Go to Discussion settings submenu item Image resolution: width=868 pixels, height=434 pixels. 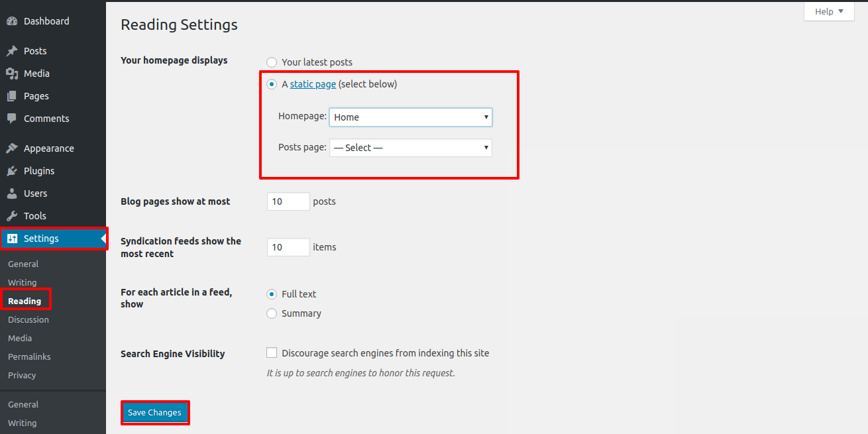[x=28, y=319]
